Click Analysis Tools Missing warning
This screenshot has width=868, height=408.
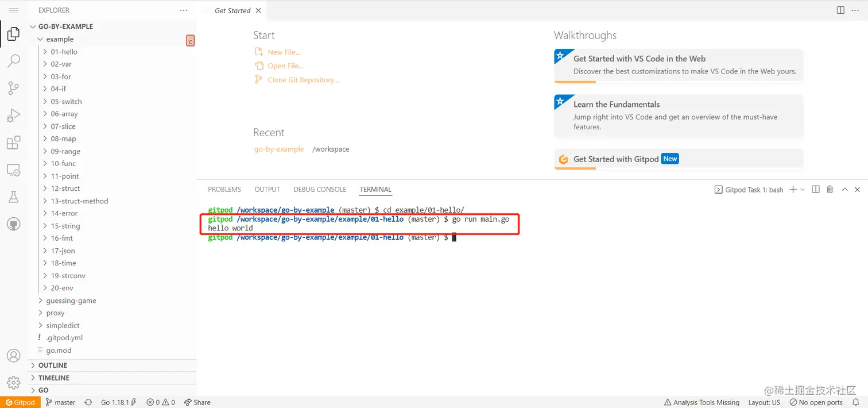tap(702, 402)
